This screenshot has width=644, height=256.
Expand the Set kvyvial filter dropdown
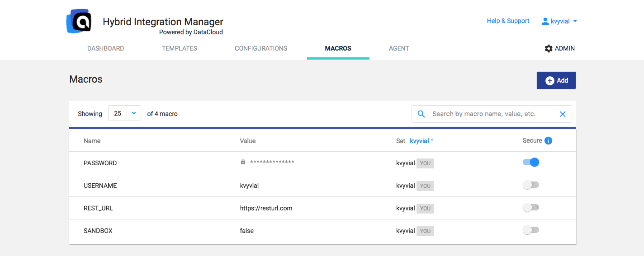pyautogui.click(x=421, y=141)
